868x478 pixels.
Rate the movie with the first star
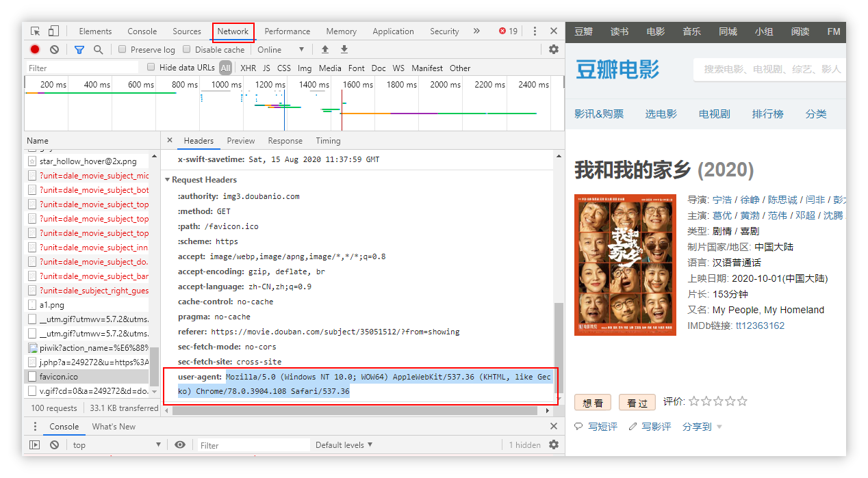pyautogui.click(x=694, y=401)
